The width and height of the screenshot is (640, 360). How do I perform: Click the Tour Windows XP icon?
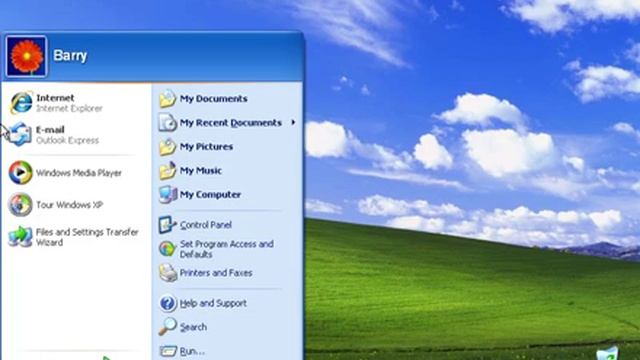tap(20, 204)
